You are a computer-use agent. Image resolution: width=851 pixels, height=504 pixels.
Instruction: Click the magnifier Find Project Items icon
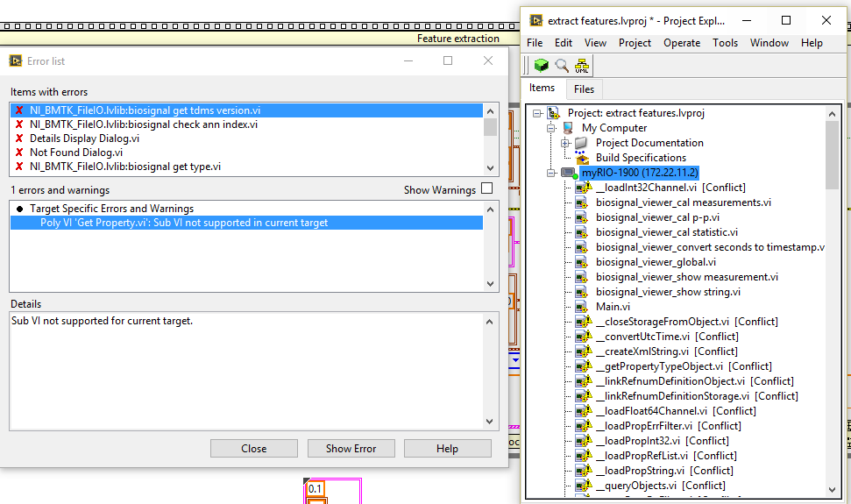point(562,66)
